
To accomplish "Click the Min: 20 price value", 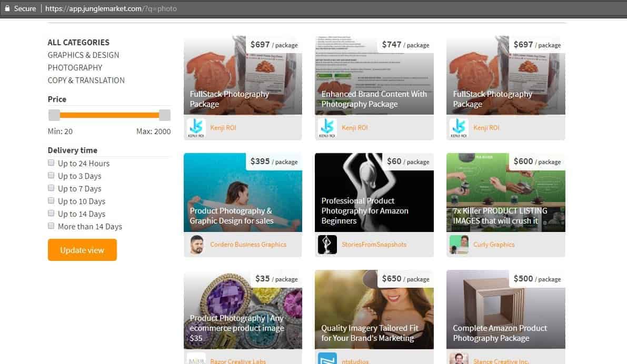I will [60, 132].
